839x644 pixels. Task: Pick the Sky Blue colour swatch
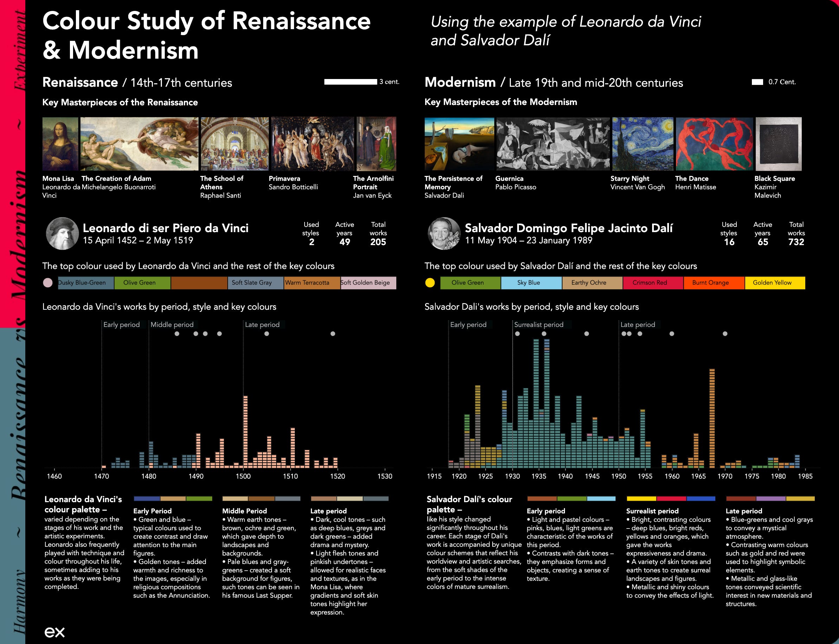(531, 283)
